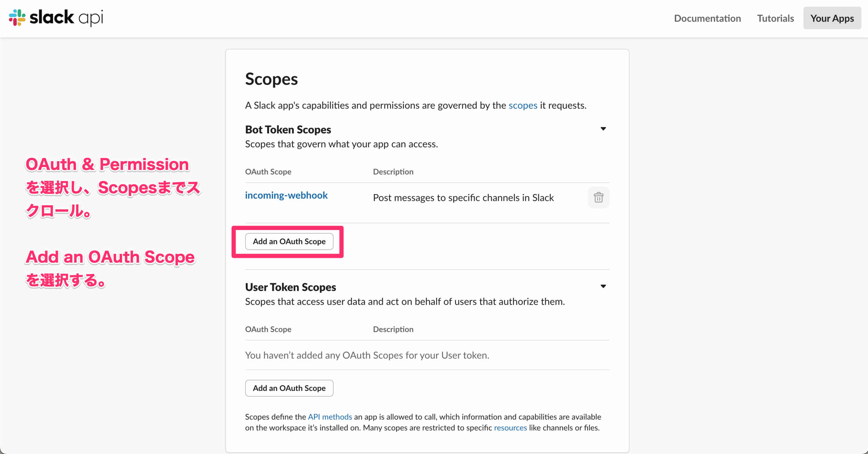Follow the API methods link
868x454 pixels.
pyautogui.click(x=330, y=417)
